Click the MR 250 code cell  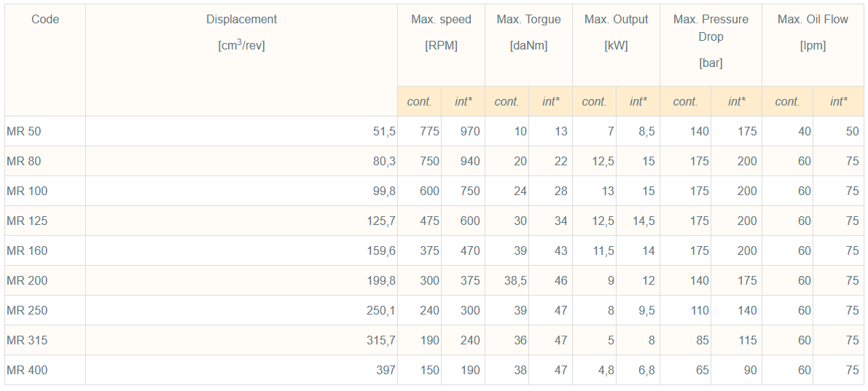click(x=27, y=311)
